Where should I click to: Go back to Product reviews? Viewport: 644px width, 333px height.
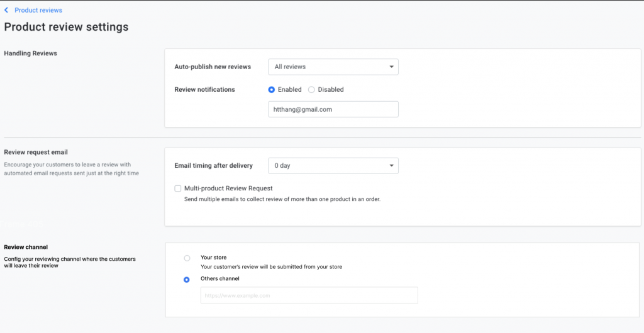click(x=38, y=10)
